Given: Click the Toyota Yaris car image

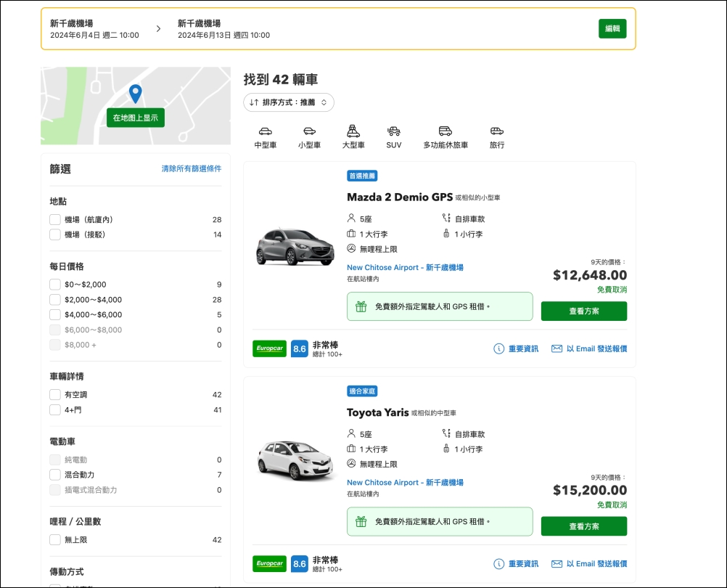Looking at the screenshot, I should pos(295,460).
